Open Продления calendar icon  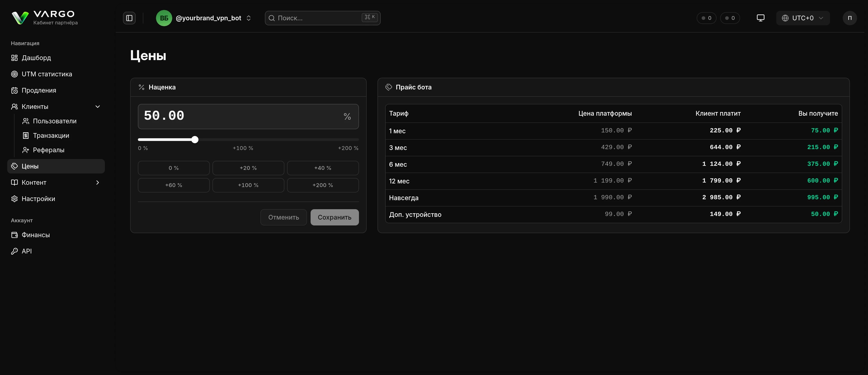click(x=14, y=90)
